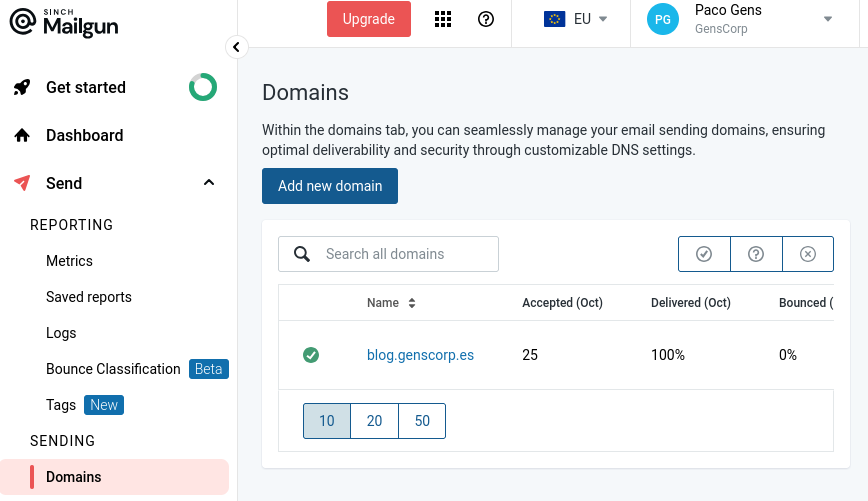
Task: Click the verified status icon for blog.genscorp.es
Action: (x=311, y=355)
